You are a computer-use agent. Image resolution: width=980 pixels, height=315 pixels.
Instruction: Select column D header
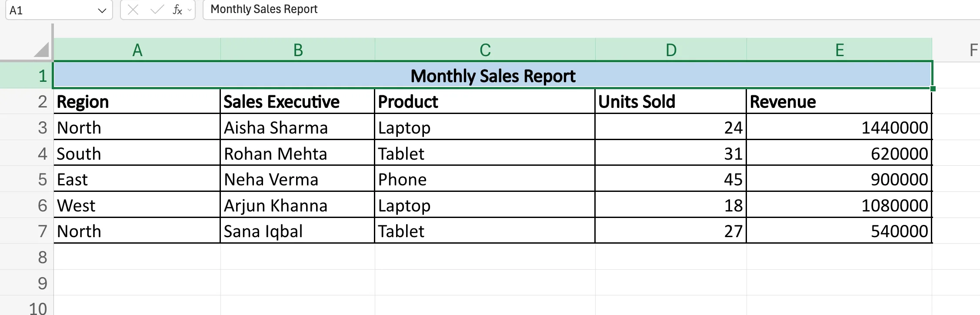coord(671,50)
